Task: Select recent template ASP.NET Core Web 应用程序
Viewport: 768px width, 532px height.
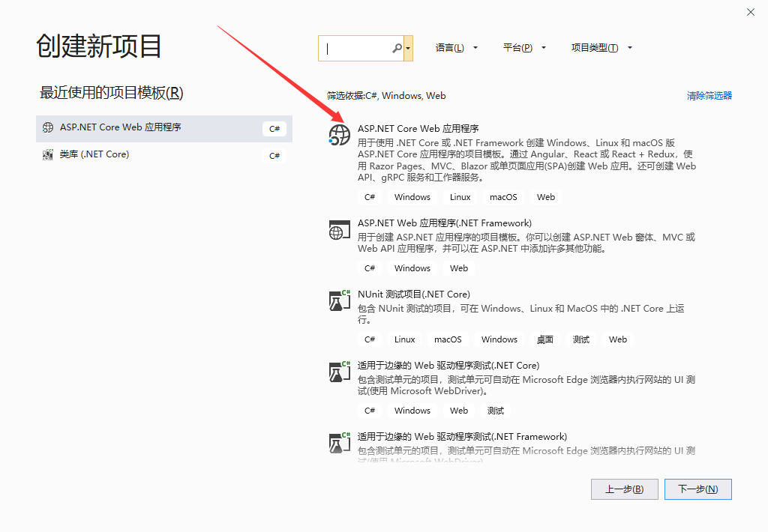Action: tap(164, 129)
